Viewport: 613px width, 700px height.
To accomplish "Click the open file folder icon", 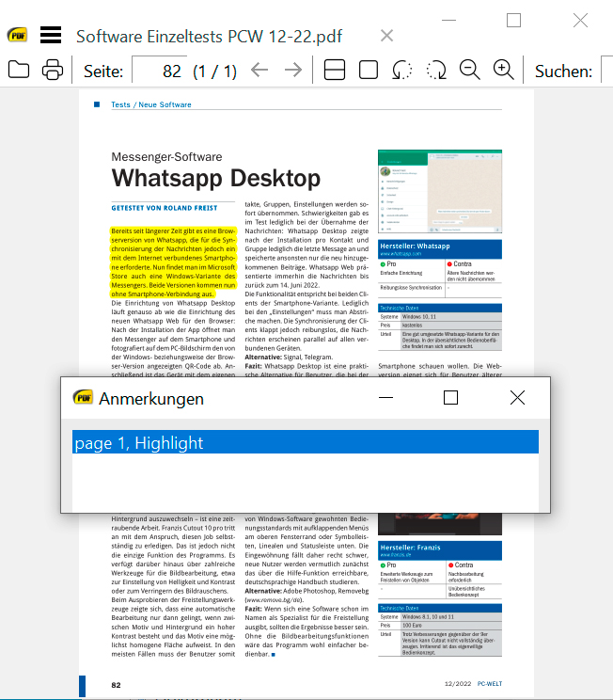I will coord(19,70).
